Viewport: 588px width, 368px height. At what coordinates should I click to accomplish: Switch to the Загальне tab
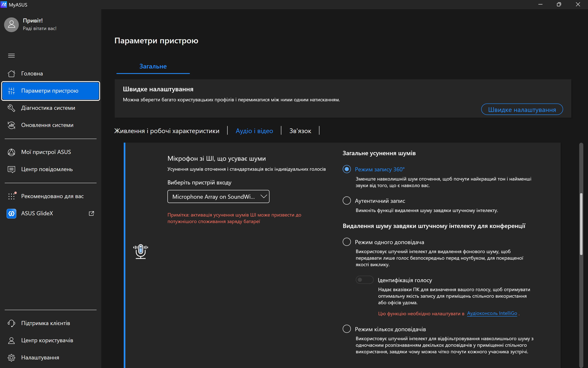click(x=153, y=66)
